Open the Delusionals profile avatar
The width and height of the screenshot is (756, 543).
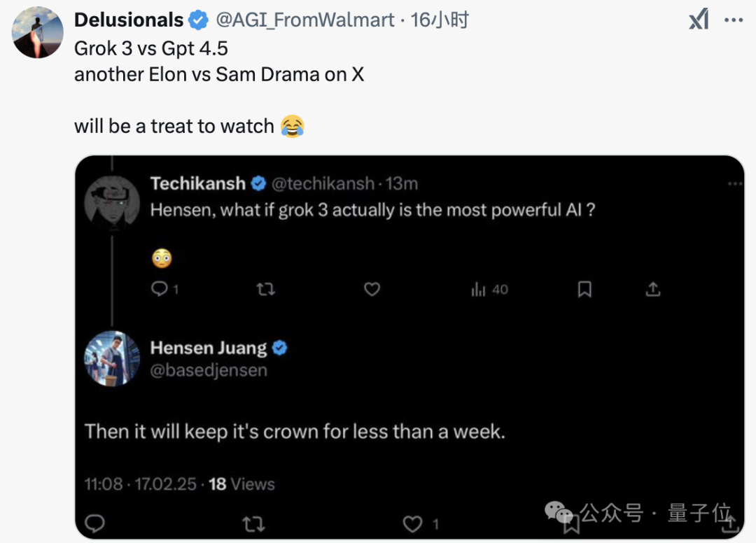38,33
